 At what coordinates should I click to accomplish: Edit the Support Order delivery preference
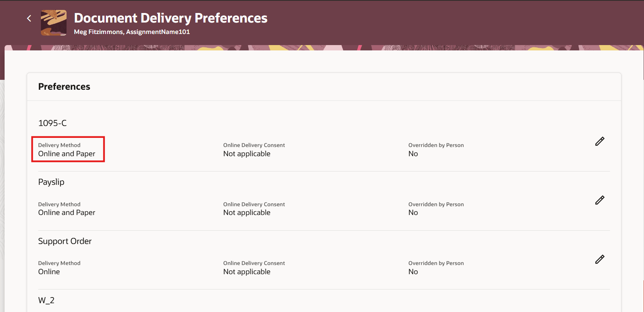(600, 259)
